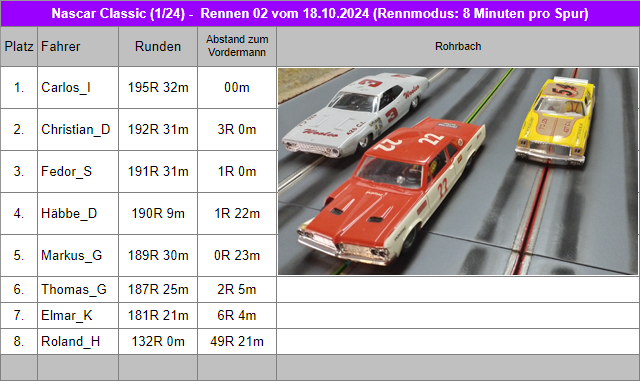Select driver name Carlos_I

click(x=66, y=87)
